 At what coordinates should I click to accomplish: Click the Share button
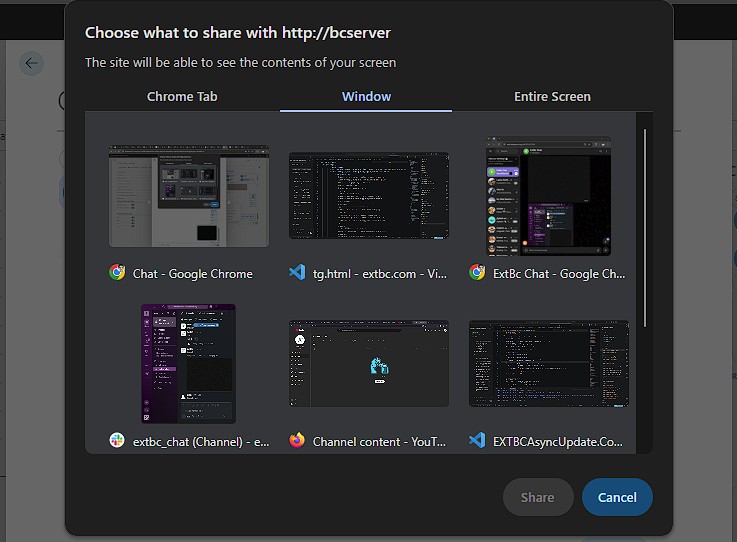[x=538, y=497]
